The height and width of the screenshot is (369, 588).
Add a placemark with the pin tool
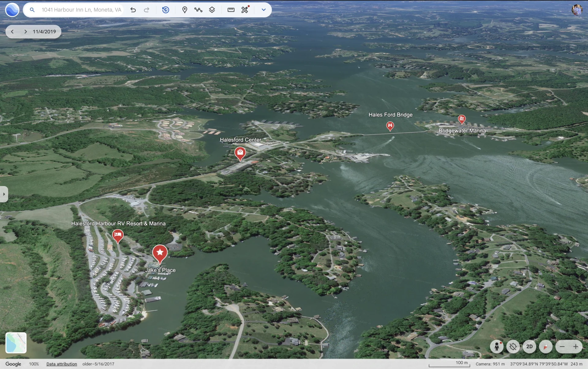(185, 10)
